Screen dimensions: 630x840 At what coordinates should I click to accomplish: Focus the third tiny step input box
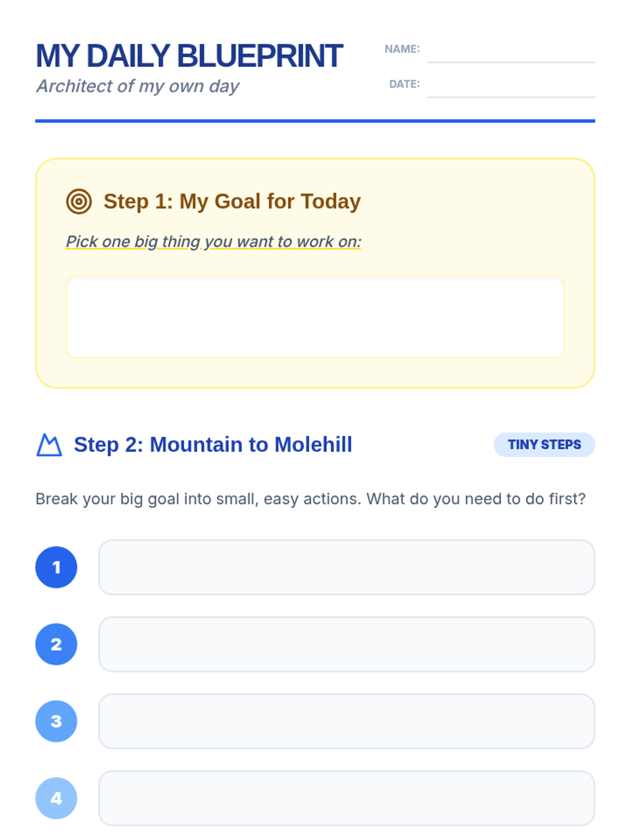point(346,721)
